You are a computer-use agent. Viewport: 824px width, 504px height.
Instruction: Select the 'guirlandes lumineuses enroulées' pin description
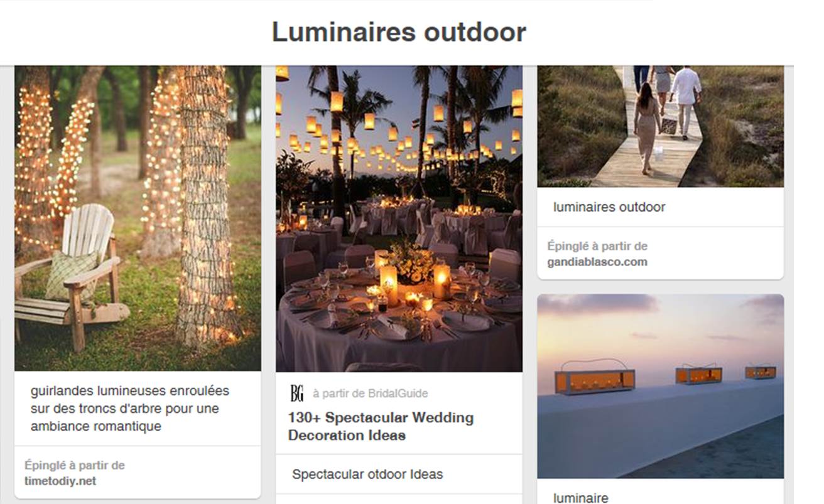pos(130,409)
